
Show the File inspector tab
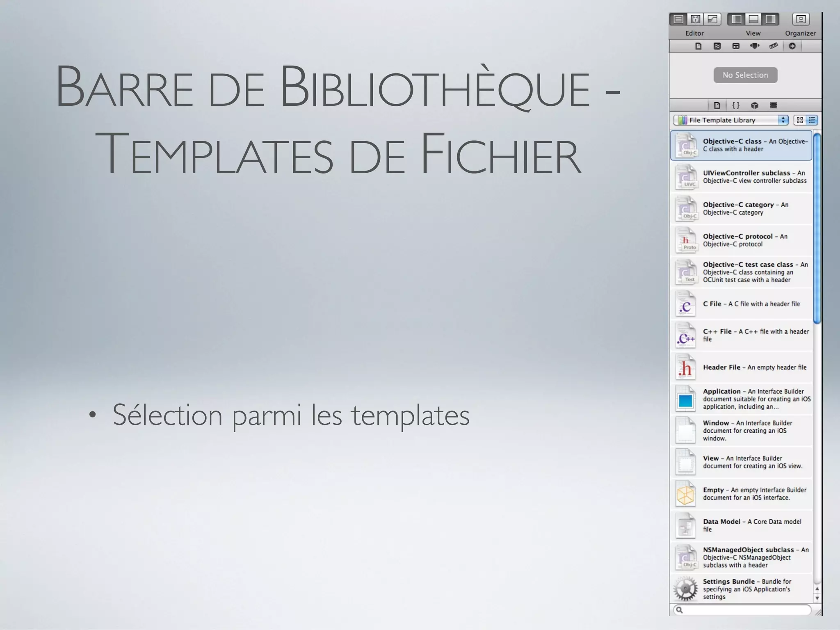698,46
